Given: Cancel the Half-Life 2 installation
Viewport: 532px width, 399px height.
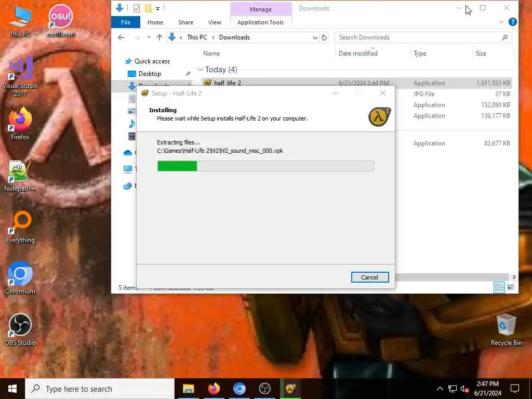Looking at the screenshot, I should point(370,277).
